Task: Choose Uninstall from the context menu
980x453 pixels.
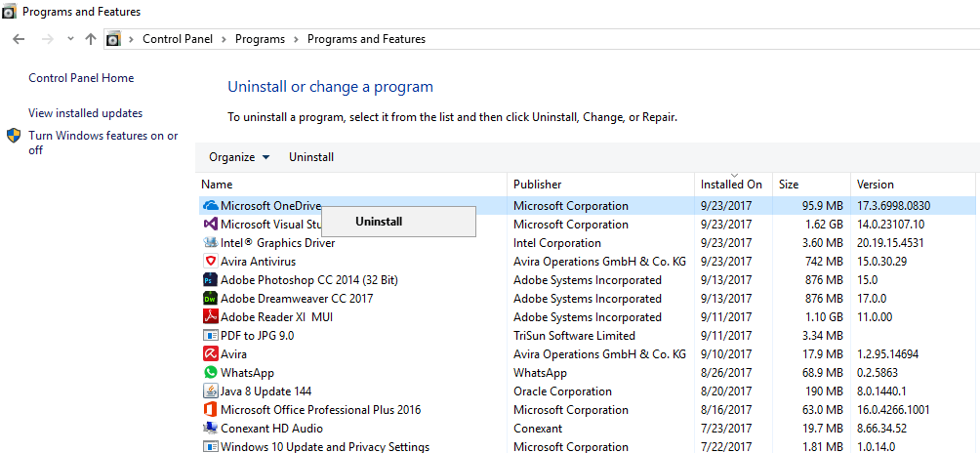Action: click(x=399, y=222)
